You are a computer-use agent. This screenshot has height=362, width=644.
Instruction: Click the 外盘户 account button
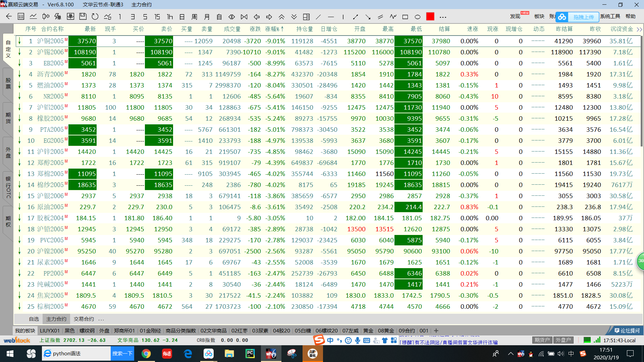coord(563,340)
